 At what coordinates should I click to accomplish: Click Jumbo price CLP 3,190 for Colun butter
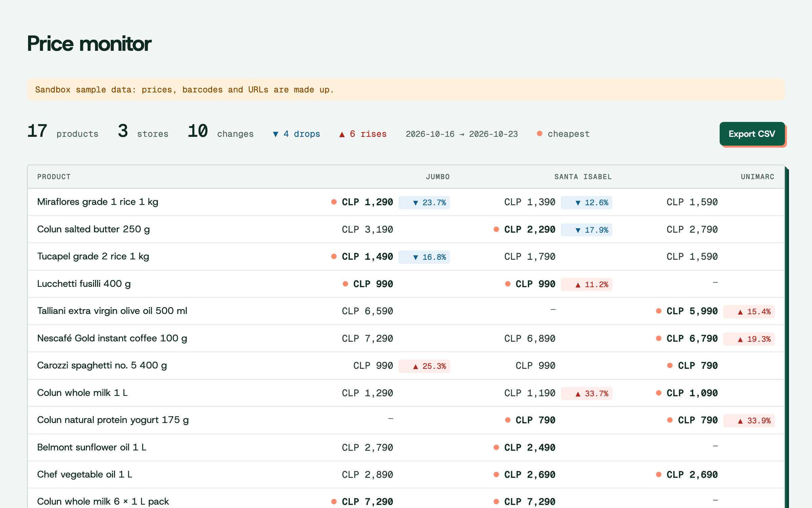[x=367, y=230]
